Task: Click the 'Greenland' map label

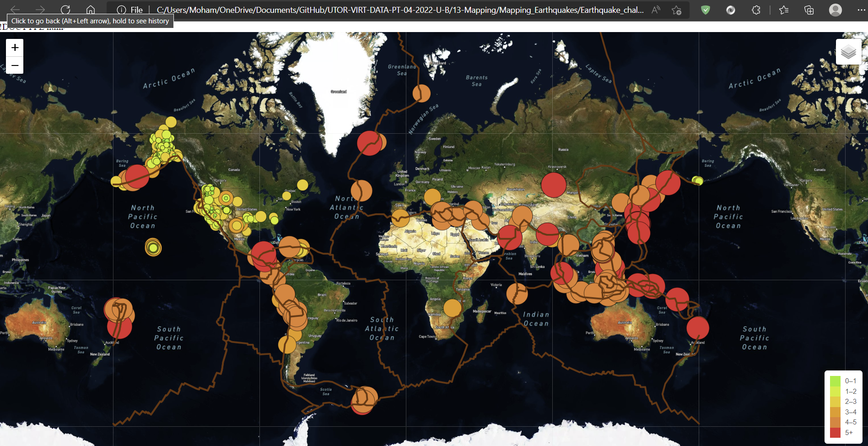Action: click(x=339, y=92)
